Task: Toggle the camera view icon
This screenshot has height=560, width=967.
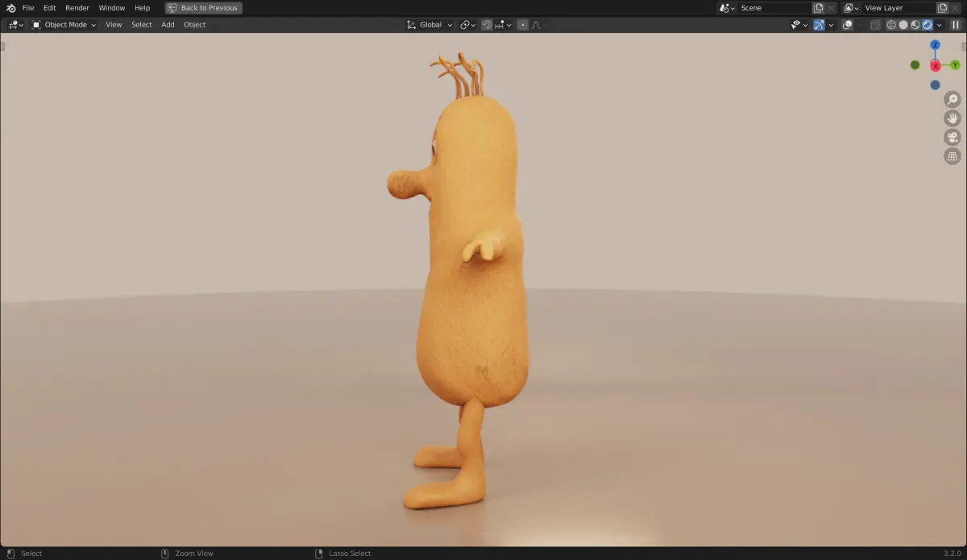Action: tap(952, 137)
